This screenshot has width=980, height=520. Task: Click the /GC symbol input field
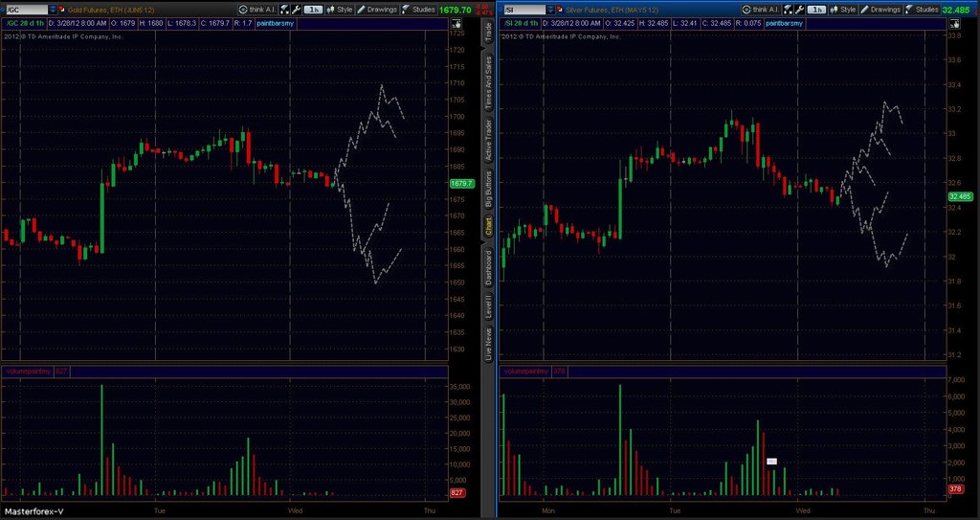pos(27,10)
